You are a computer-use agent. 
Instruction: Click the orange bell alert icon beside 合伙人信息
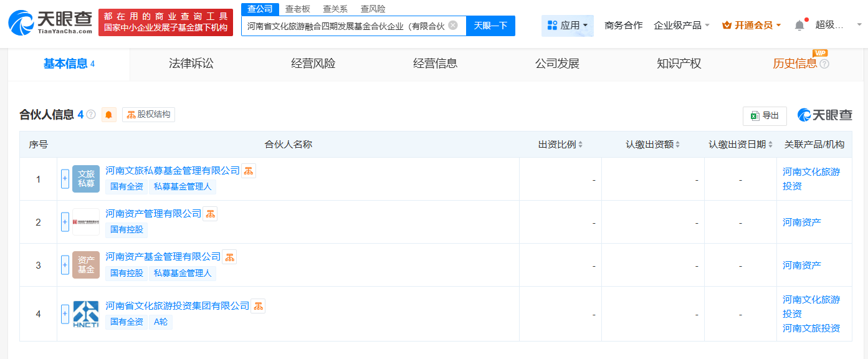(x=109, y=115)
